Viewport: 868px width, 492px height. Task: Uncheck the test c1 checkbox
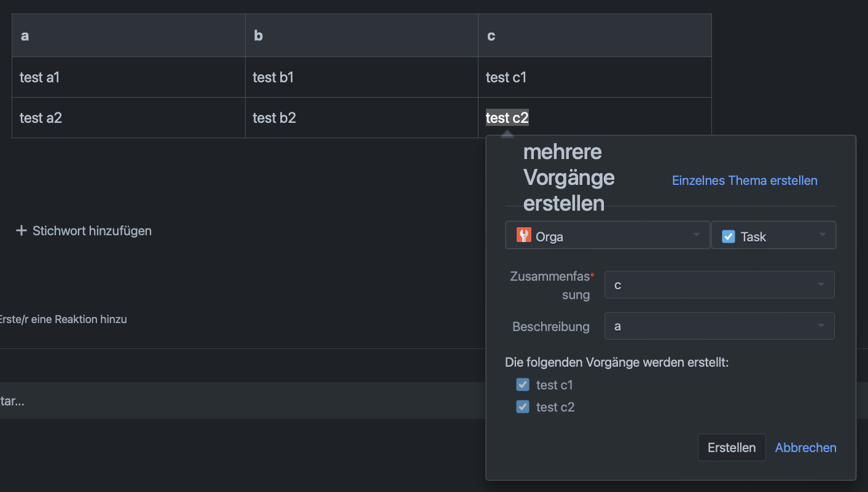(x=523, y=385)
